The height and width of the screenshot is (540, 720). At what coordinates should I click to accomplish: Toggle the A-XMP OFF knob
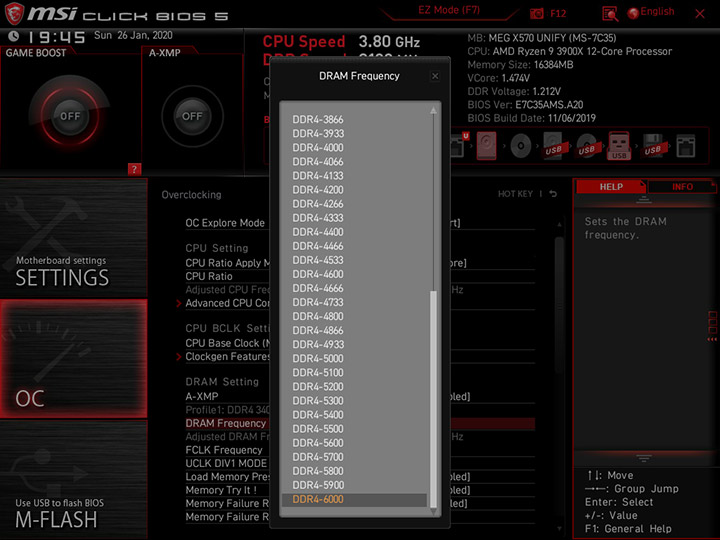tap(192, 116)
